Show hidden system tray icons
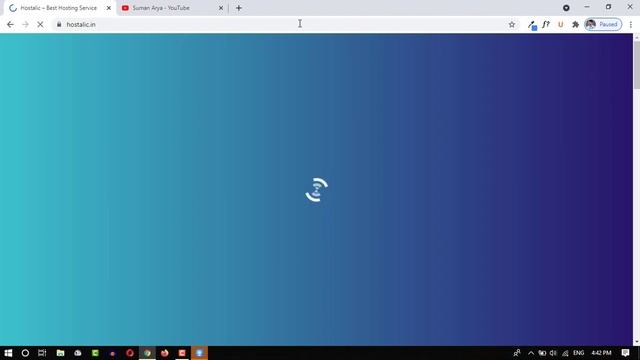 [531, 353]
